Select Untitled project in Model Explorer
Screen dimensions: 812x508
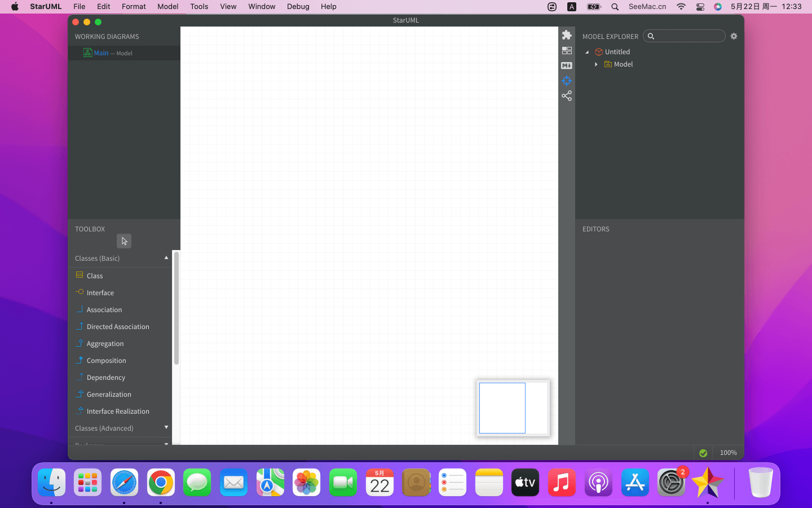point(612,52)
